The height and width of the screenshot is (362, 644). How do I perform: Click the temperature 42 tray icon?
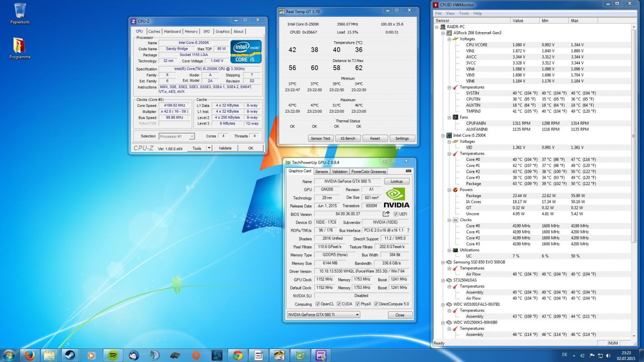pyautogui.click(x=582, y=355)
